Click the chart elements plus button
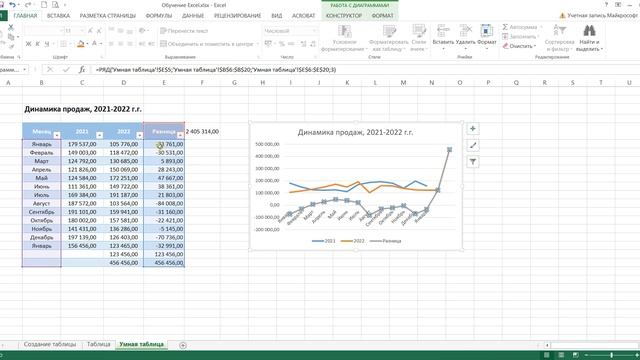Viewport: 640px width, 360px height. click(x=473, y=129)
